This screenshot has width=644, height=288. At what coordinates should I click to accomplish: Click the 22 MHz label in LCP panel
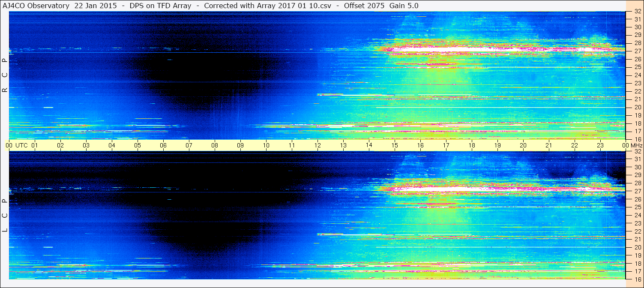pos(638,231)
